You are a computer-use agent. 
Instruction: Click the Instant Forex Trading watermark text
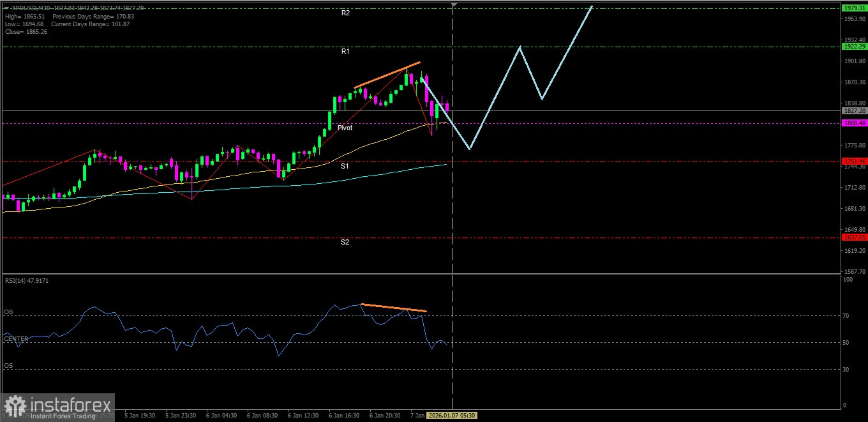click(63, 416)
